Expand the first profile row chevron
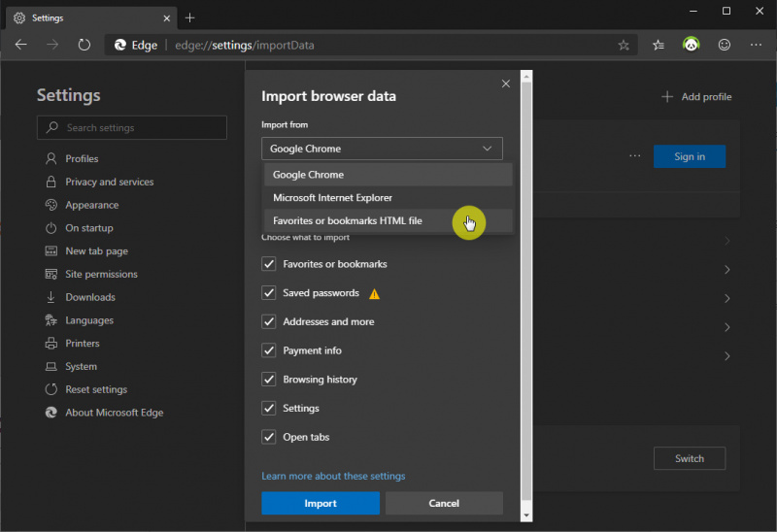The width and height of the screenshot is (777, 532). pyautogui.click(x=726, y=241)
